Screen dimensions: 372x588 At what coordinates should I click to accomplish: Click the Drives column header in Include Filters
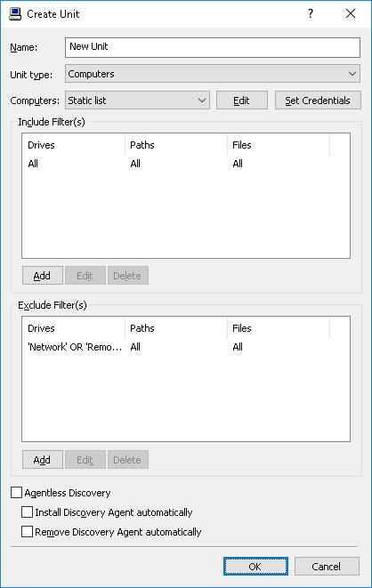point(74,145)
